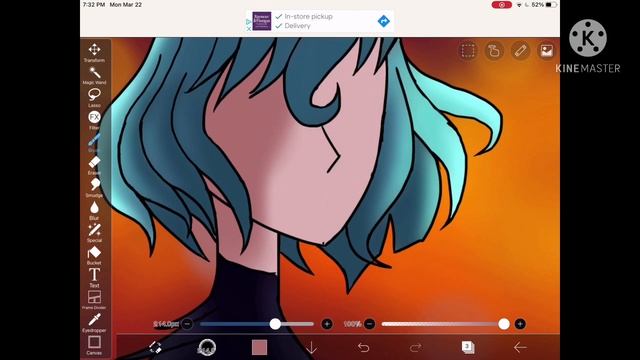Increase opacity with plus button
This screenshot has height=360, width=640.
(520, 324)
